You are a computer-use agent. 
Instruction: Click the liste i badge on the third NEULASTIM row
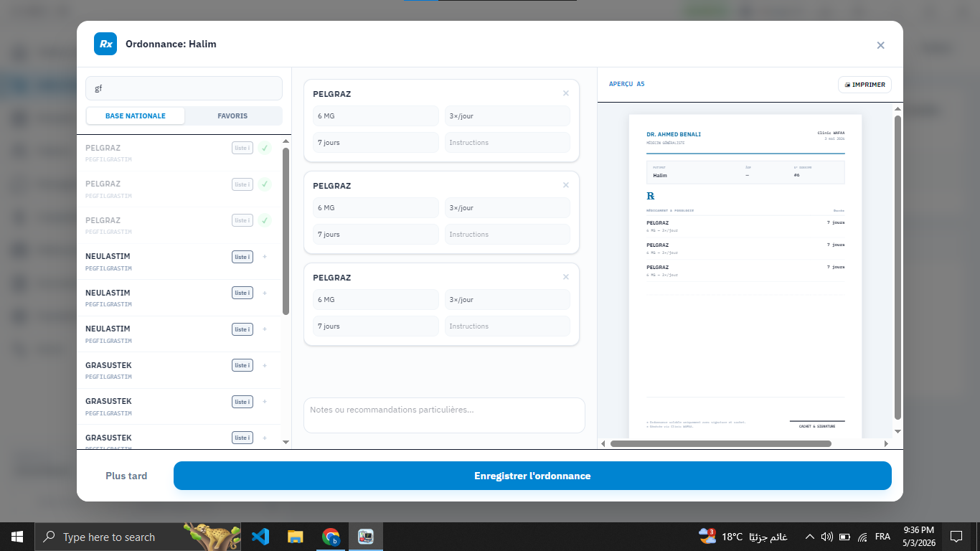(242, 329)
